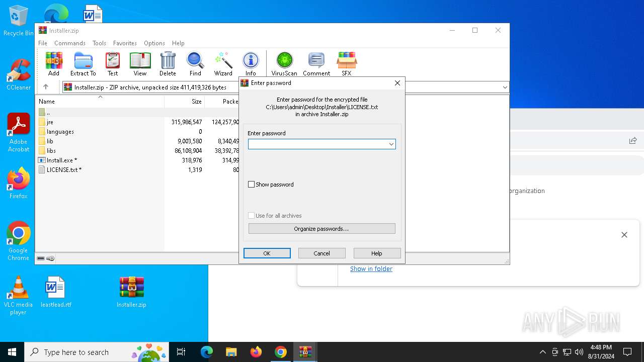Start the VirusScan tool
Screen dimensions: 644x362
pos(284,64)
